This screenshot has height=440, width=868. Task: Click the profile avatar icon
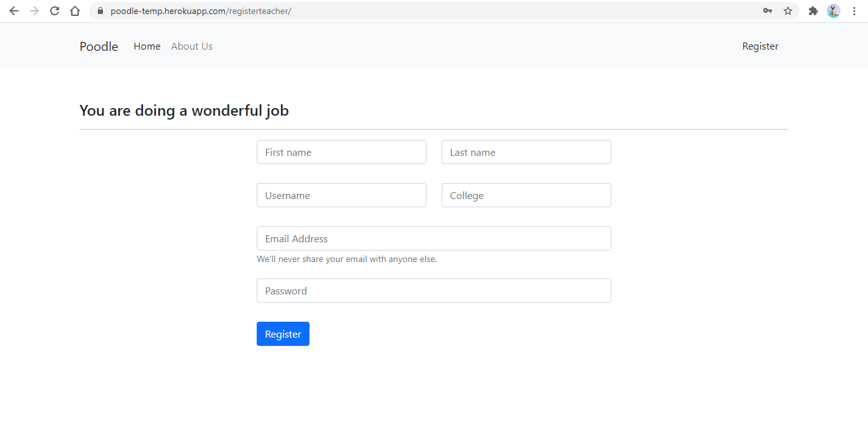click(833, 11)
